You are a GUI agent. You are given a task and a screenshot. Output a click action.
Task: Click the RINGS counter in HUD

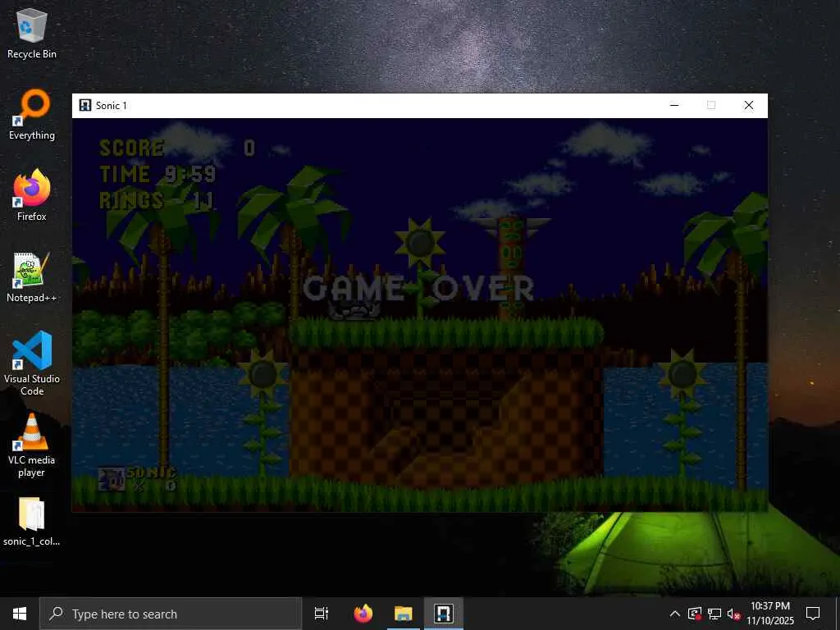(x=157, y=200)
